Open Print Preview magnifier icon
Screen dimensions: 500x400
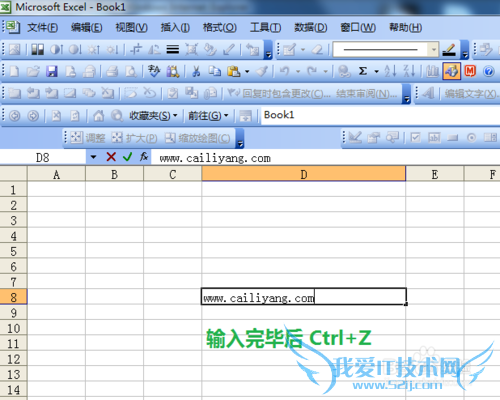(131, 71)
